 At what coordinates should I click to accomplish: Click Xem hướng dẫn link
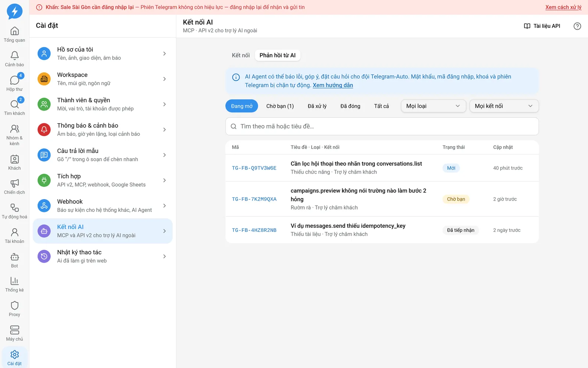tap(333, 85)
